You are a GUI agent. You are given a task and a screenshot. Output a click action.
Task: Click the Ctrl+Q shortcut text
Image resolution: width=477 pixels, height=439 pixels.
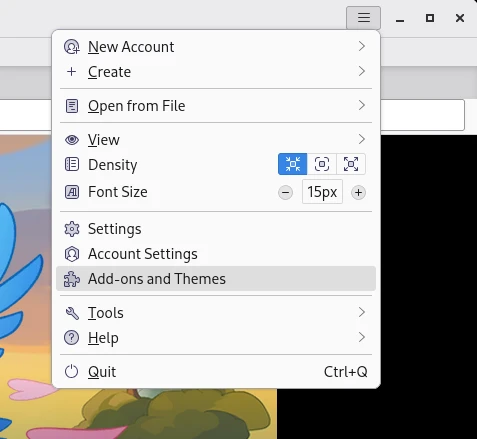coord(346,372)
